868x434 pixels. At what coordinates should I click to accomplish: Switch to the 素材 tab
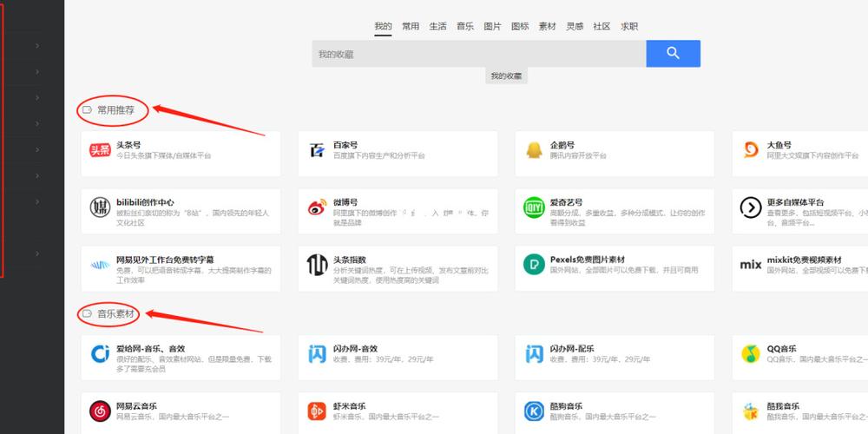coord(547,26)
